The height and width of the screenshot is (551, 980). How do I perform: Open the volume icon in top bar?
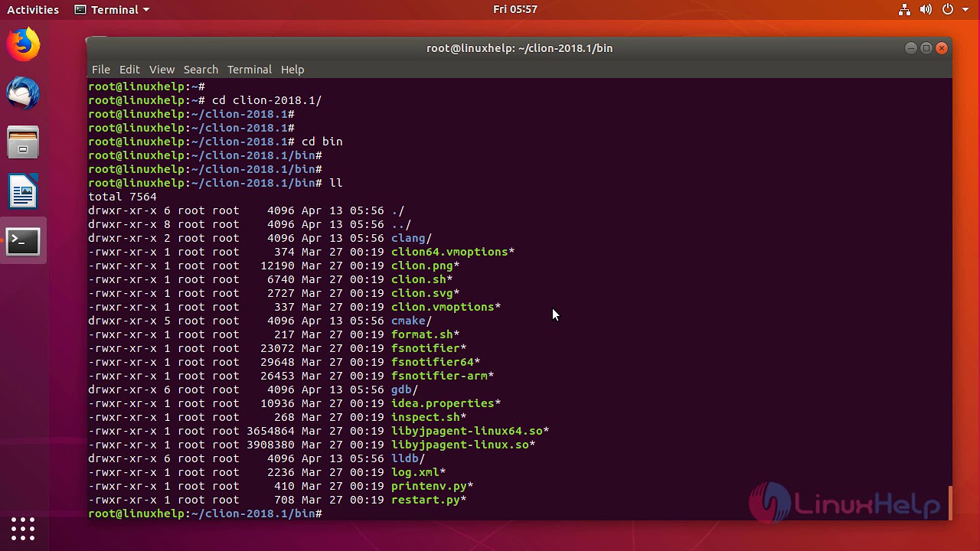926,10
